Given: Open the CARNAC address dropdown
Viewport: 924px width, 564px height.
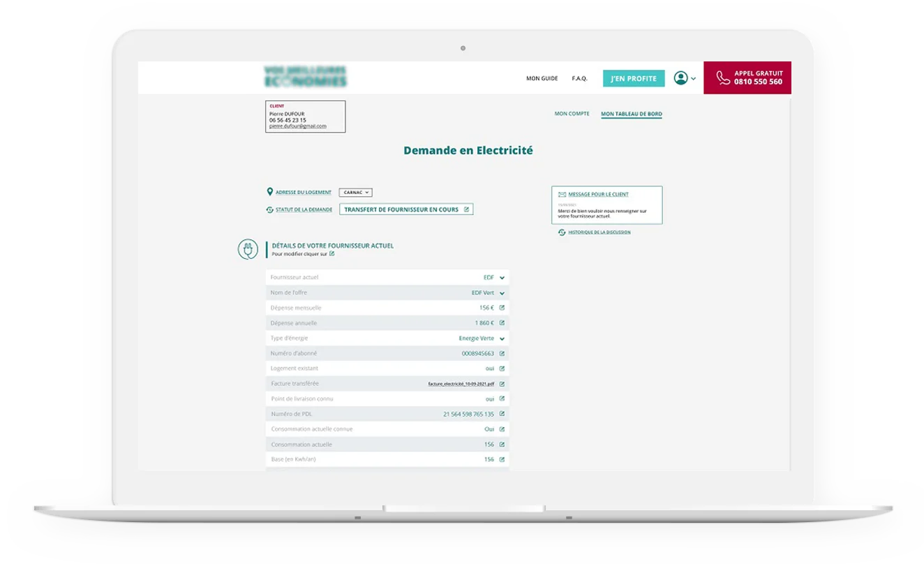Looking at the screenshot, I should point(356,192).
